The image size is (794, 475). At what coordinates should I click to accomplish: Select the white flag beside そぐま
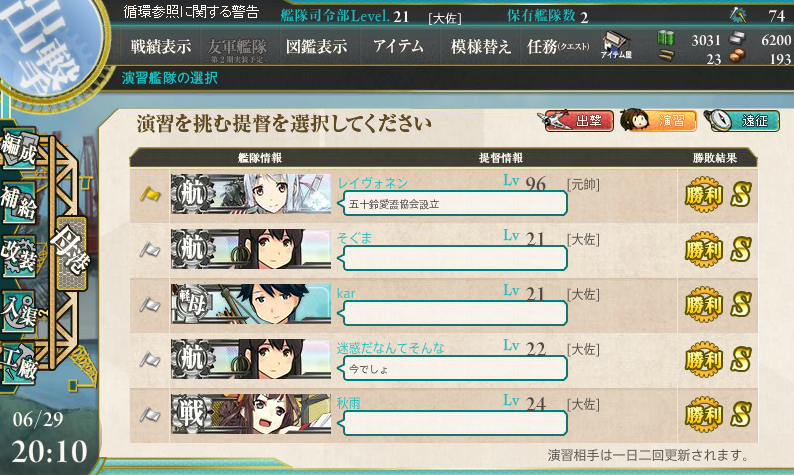(150, 250)
